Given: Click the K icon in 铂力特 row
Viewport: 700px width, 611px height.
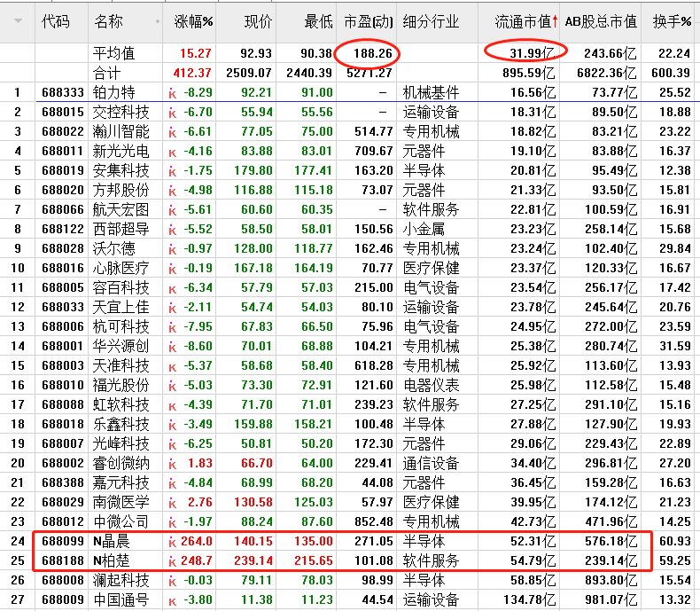Looking at the screenshot, I should (172, 94).
